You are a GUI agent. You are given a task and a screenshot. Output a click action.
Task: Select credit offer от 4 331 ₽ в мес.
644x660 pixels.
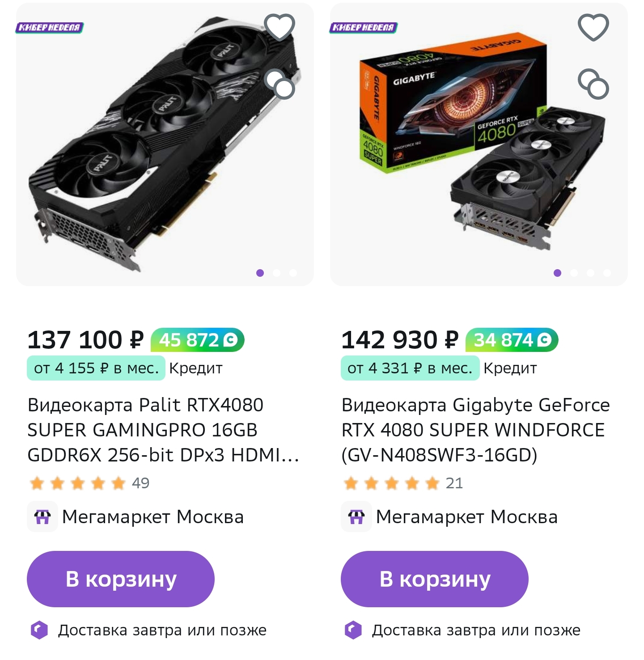point(410,368)
